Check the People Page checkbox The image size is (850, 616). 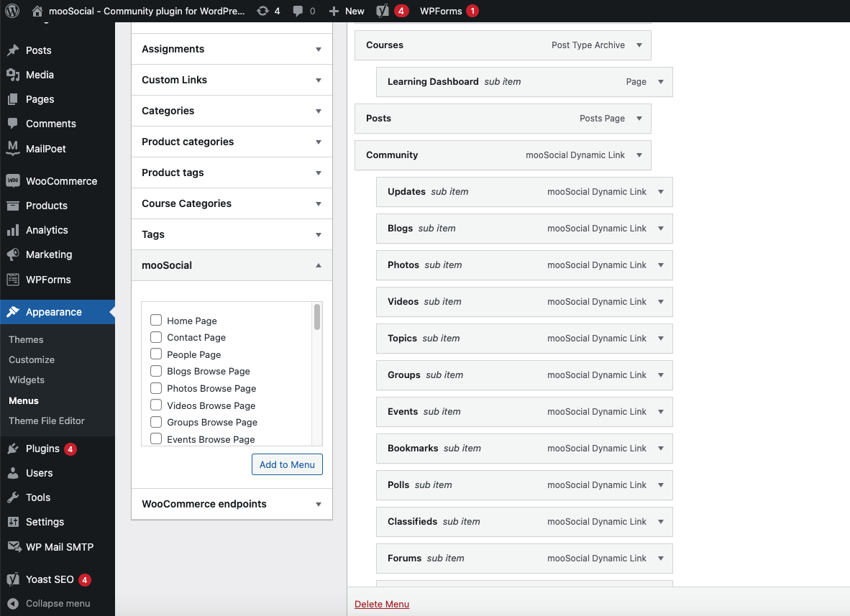pos(156,354)
